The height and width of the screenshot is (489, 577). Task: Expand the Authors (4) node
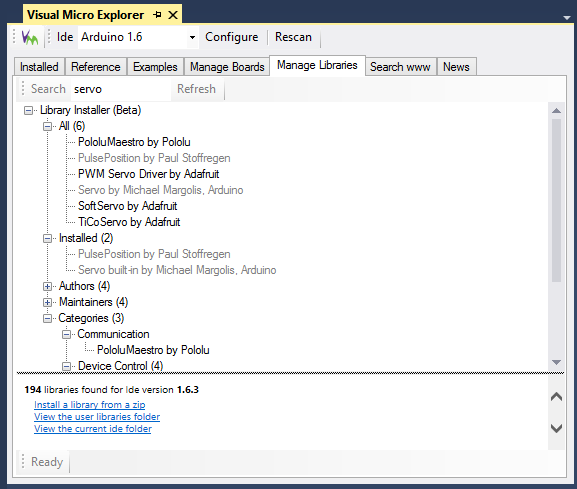point(47,286)
